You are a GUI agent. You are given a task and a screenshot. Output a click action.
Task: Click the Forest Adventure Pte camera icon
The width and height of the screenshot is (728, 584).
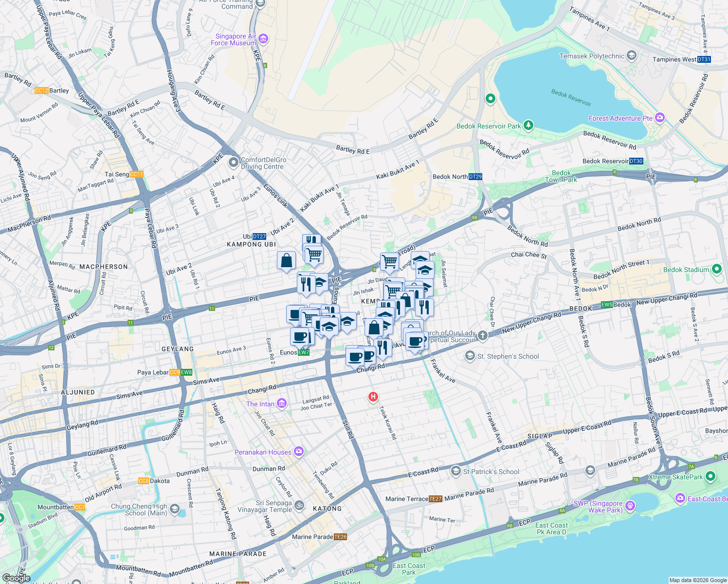(660, 117)
